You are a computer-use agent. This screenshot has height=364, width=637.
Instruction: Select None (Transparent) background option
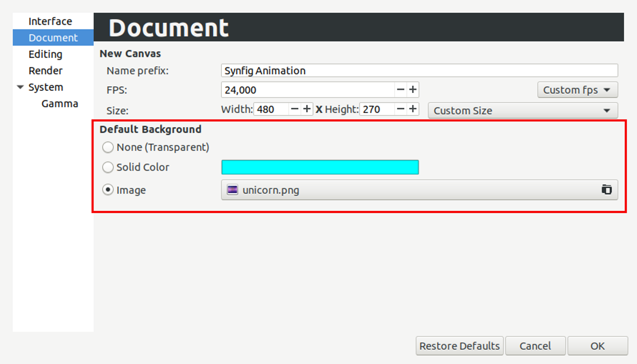point(108,147)
